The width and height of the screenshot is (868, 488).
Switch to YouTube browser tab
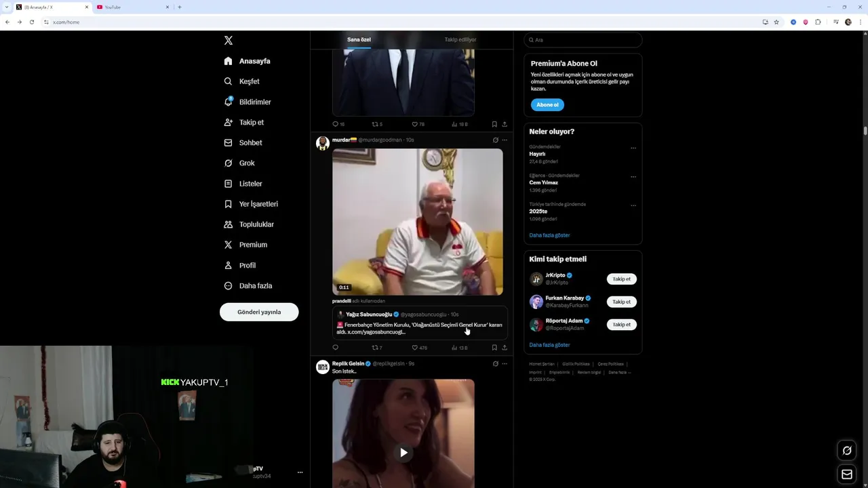133,7
